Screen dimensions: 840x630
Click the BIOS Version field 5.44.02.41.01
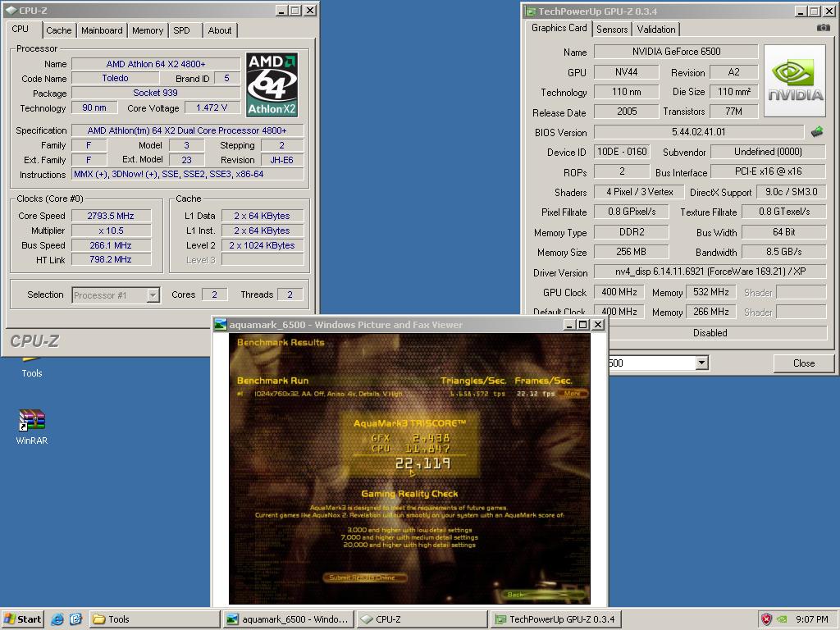[699, 132]
